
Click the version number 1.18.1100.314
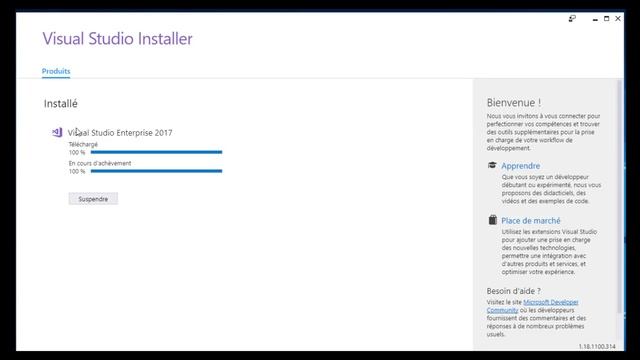click(597, 346)
